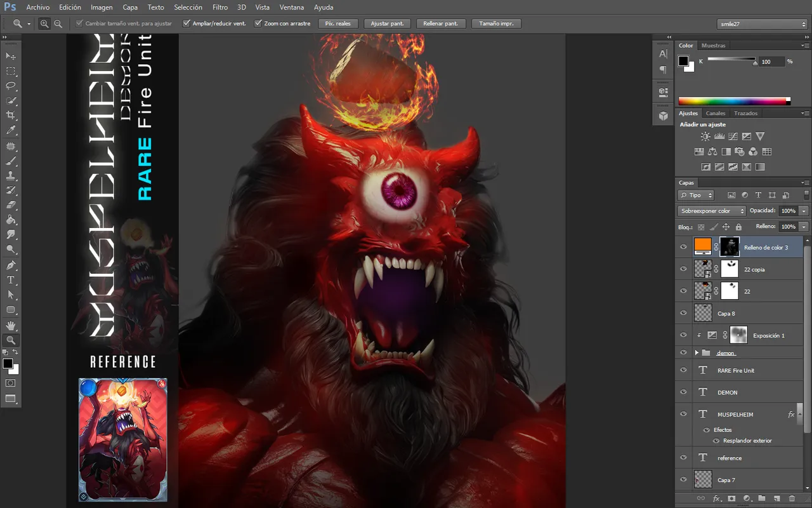Select the Lasso tool

(x=11, y=86)
